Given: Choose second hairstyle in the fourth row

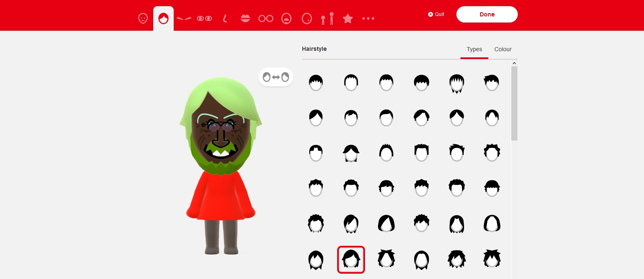Looking at the screenshot, I should pos(351,188).
